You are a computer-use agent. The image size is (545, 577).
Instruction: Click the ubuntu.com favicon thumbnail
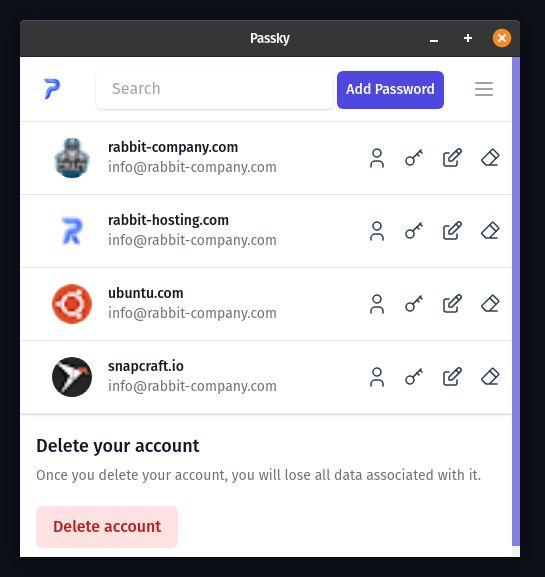point(72,304)
